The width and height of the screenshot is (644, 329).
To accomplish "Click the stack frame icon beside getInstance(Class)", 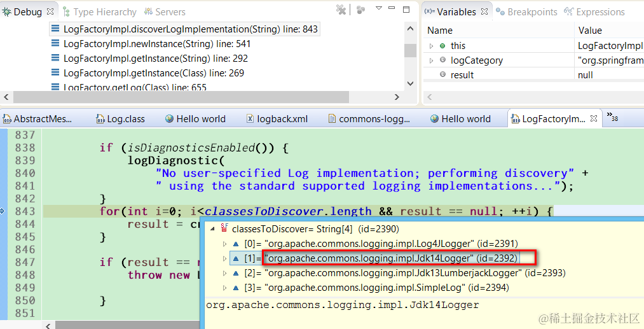I will [55, 73].
